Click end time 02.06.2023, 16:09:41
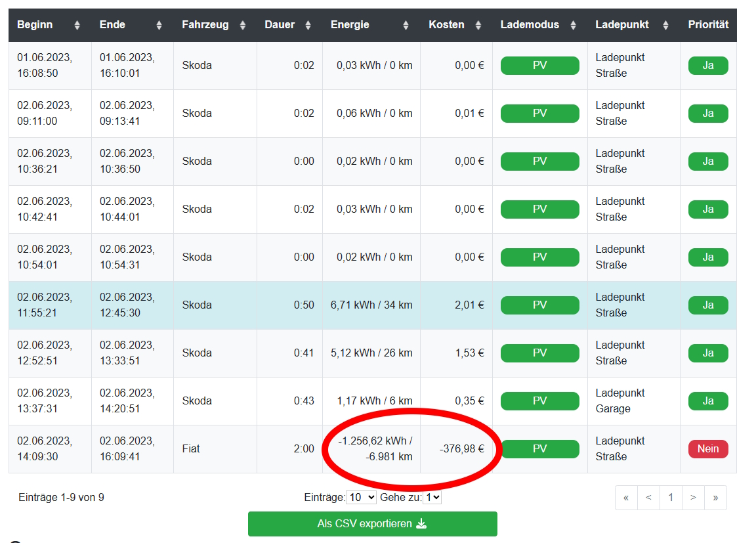Screen dimensions: 756x543 (133, 449)
